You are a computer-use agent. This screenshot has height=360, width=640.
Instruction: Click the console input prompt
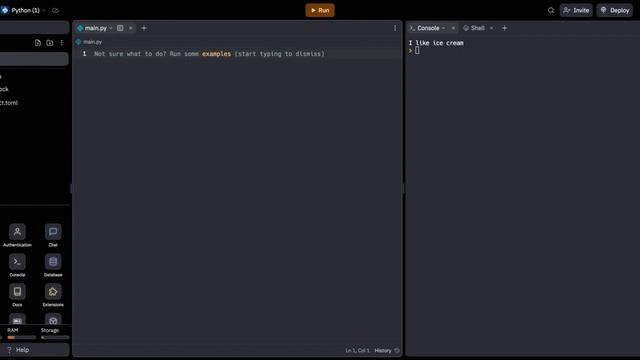point(417,51)
